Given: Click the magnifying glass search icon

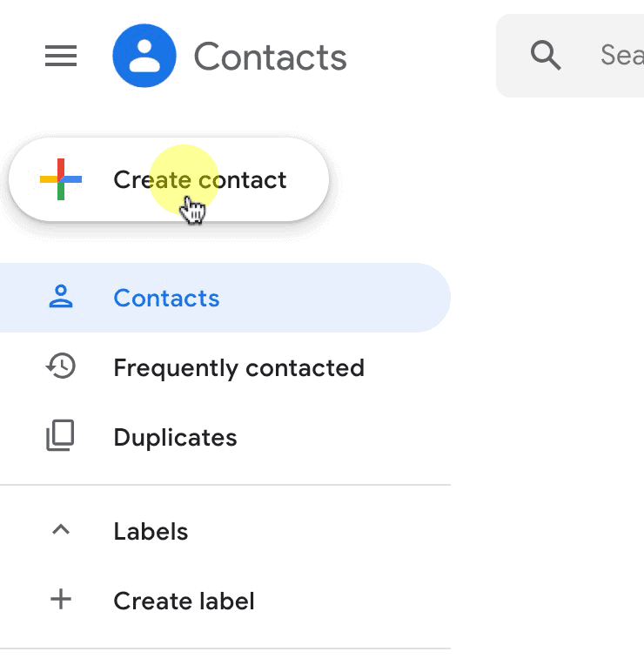Looking at the screenshot, I should point(546,56).
